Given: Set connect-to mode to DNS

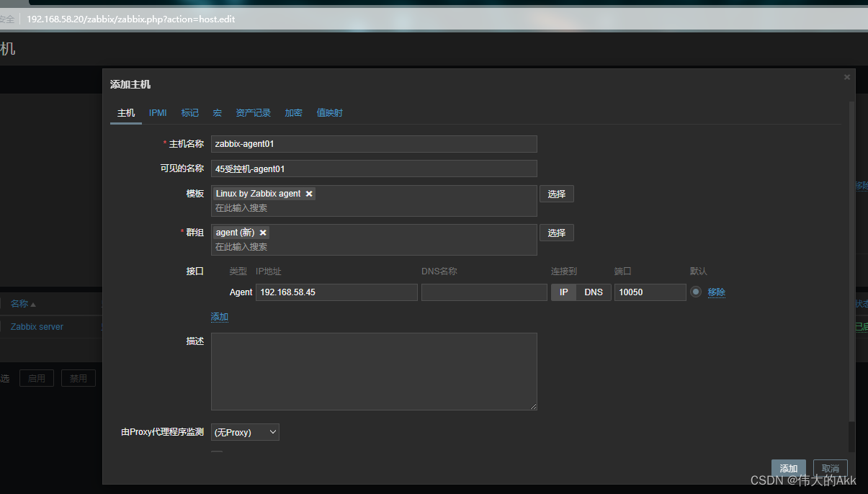Looking at the screenshot, I should [x=594, y=292].
